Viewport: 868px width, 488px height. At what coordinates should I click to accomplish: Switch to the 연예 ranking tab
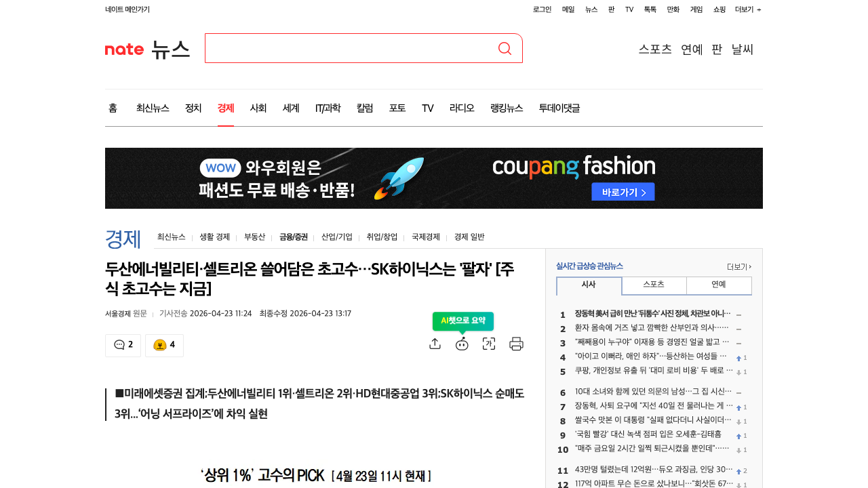pos(719,285)
